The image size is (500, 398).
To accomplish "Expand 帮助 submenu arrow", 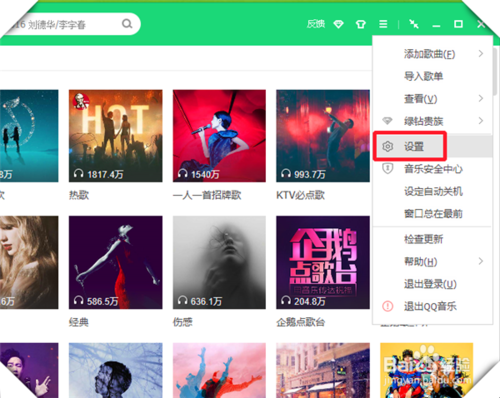I will click(481, 261).
